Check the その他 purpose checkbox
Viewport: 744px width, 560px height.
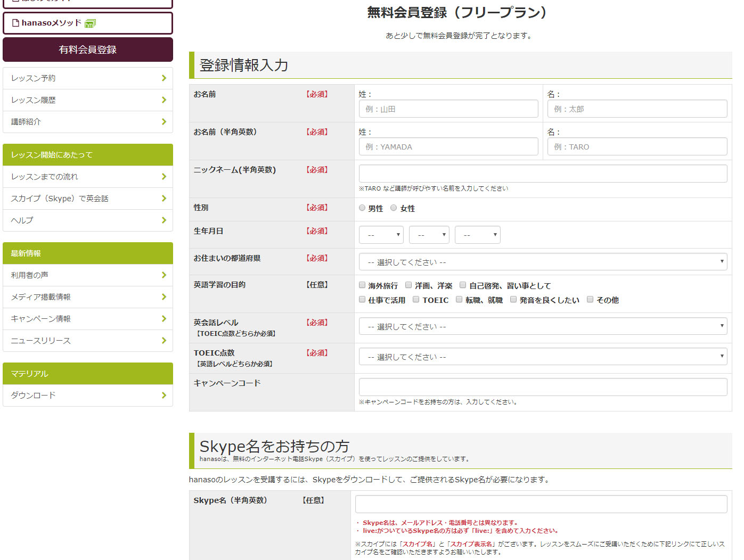(x=590, y=299)
